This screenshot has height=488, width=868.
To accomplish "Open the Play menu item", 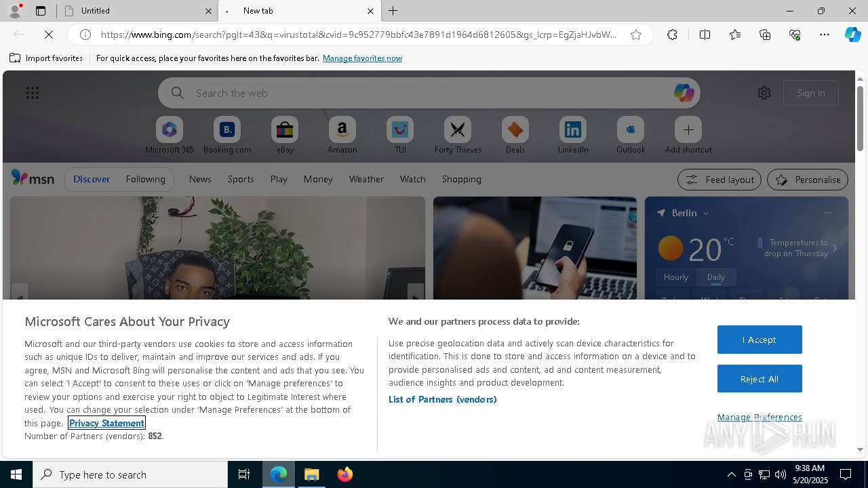I will [x=279, y=179].
